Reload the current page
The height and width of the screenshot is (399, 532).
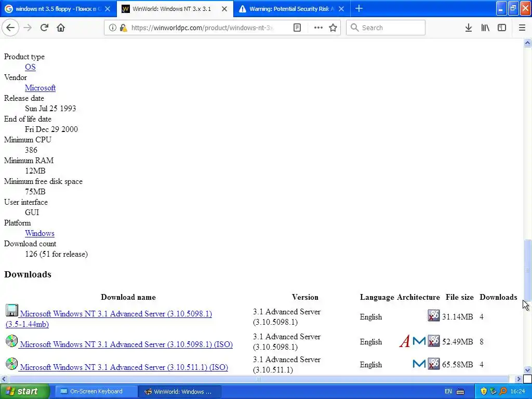44,28
